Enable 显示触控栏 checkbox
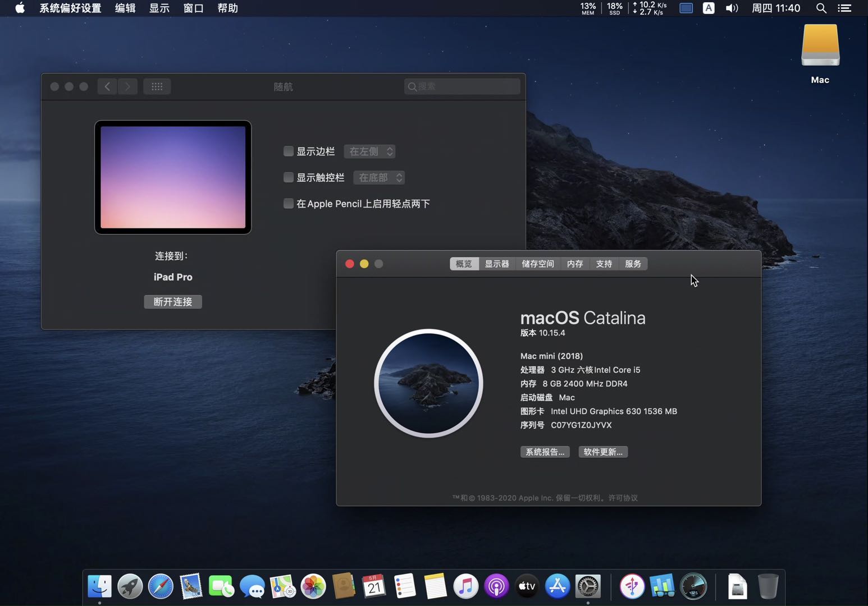868x606 pixels. click(x=289, y=177)
